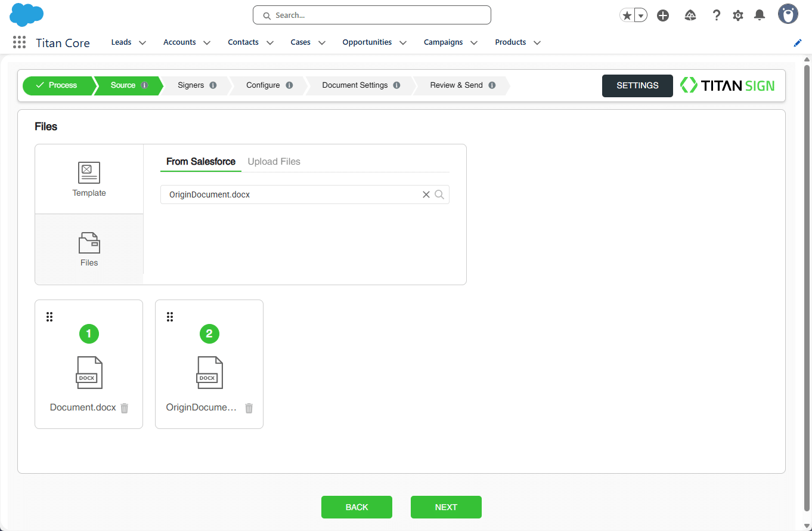
Task: Click the magnifier icon in file search
Action: (x=439, y=195)
